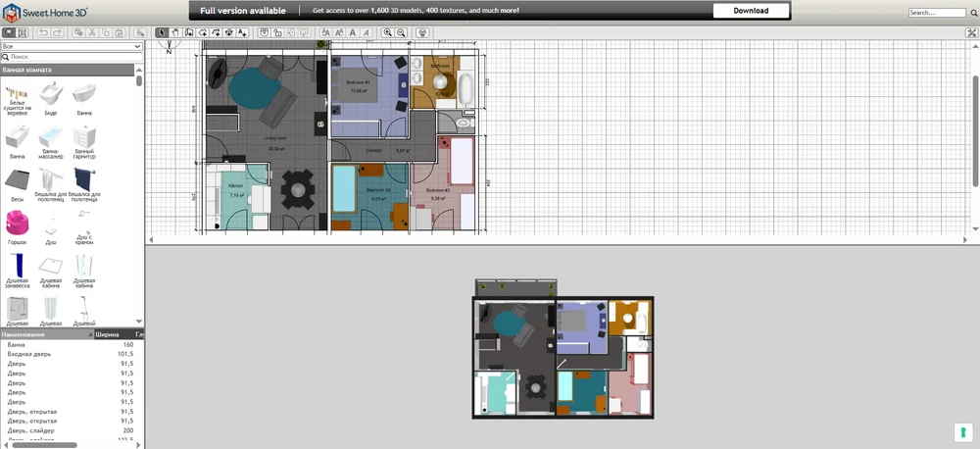Open the top-right expand view control

(972, 33)
